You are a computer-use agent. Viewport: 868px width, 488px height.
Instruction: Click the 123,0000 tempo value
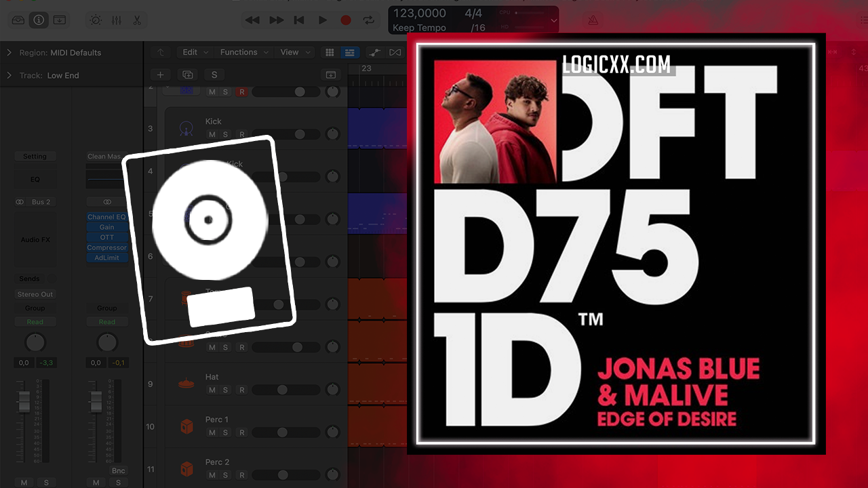tap(420, 13)
